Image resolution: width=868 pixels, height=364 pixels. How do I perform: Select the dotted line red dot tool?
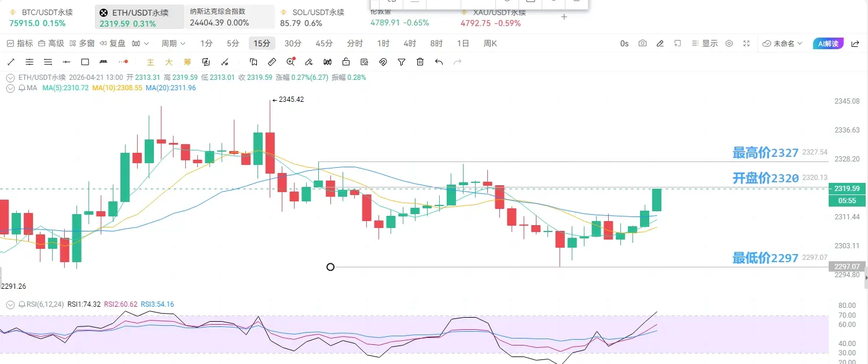point(123,62)
